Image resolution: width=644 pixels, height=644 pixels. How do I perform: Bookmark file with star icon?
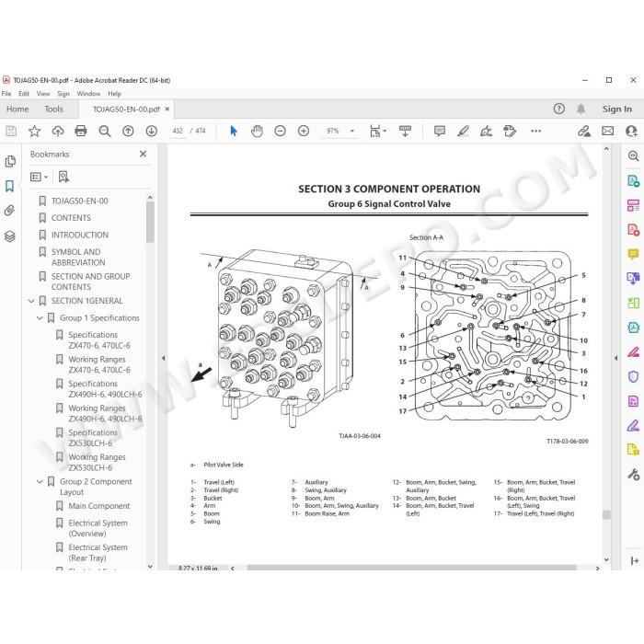[x=35, y=131]
